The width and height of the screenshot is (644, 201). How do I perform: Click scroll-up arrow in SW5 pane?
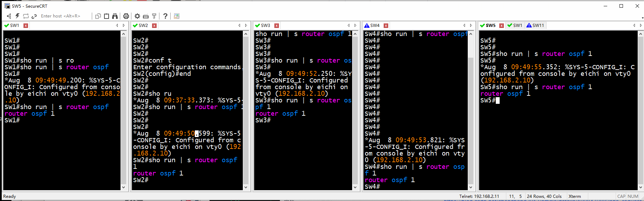pyautogui.click(x=640, y=34)
